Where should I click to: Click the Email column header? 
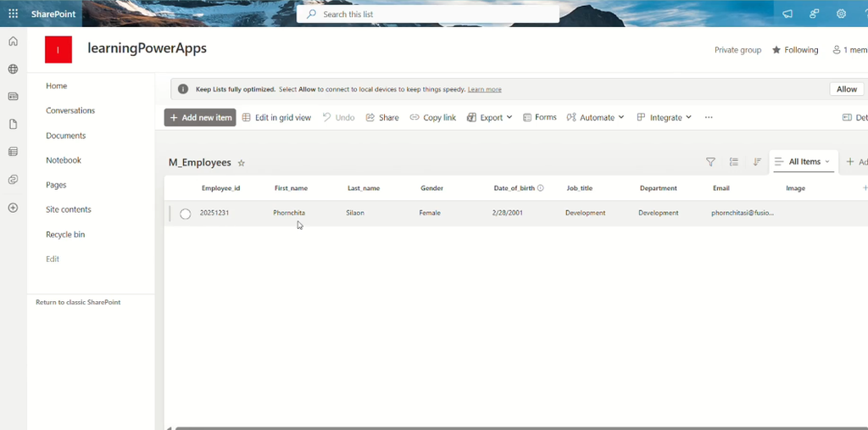[721, 188]
